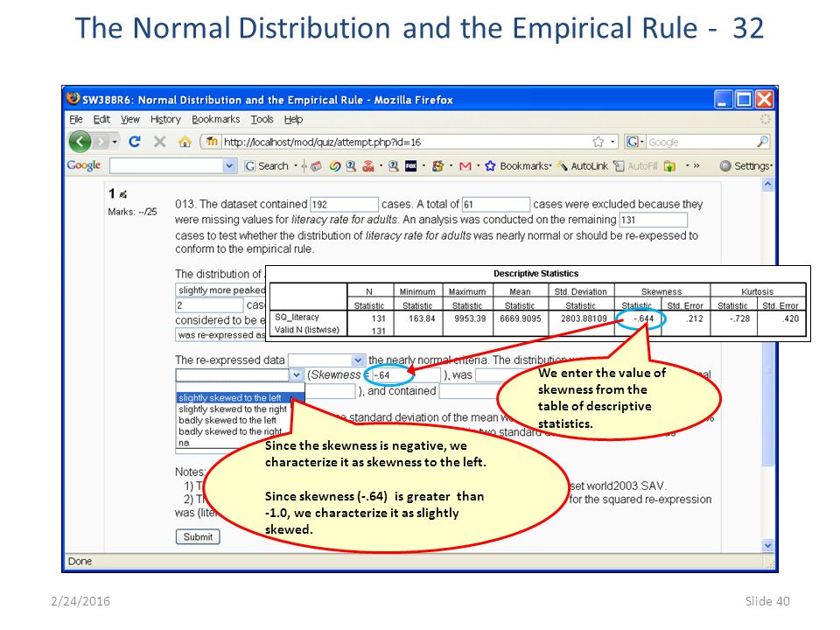Click the remaining cases field showing 131
Image resolution: width=840 pixels, height=630 pixels.
[653, 220]
